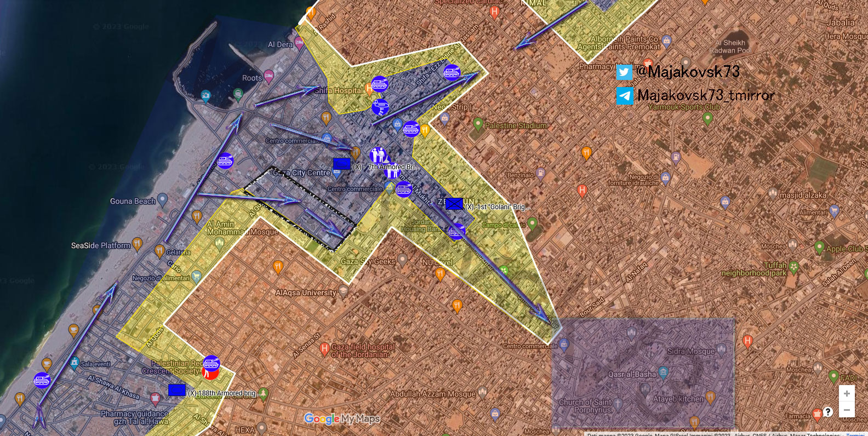Open the HEXA location pin
Image resolution: width=868 pixels, height=436 pixels.
pos(262,428)
